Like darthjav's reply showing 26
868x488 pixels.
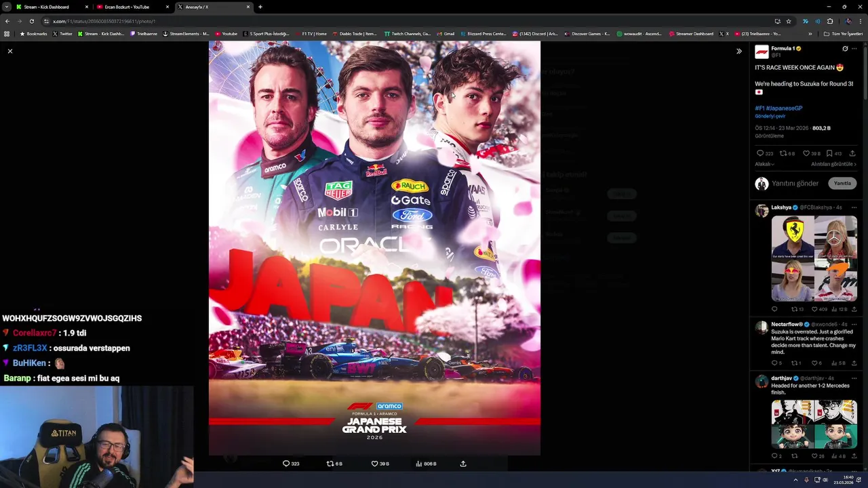pyautogui.click(x=814, y=456)
